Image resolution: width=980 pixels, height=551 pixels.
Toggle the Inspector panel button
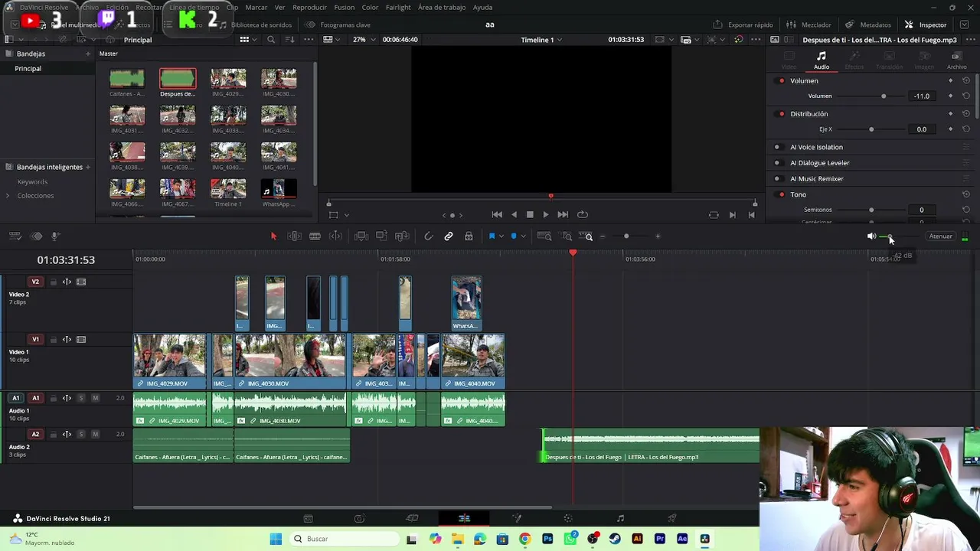point(926,24)
